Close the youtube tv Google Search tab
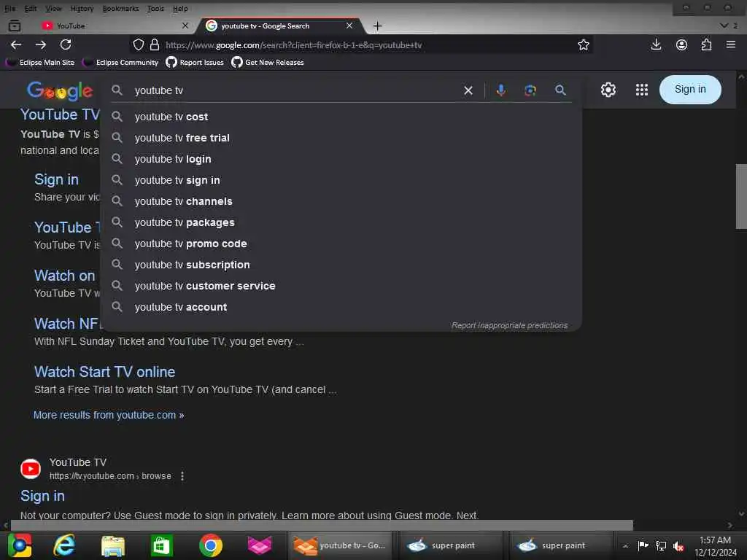747x560 pixels. tap(349, 26)
